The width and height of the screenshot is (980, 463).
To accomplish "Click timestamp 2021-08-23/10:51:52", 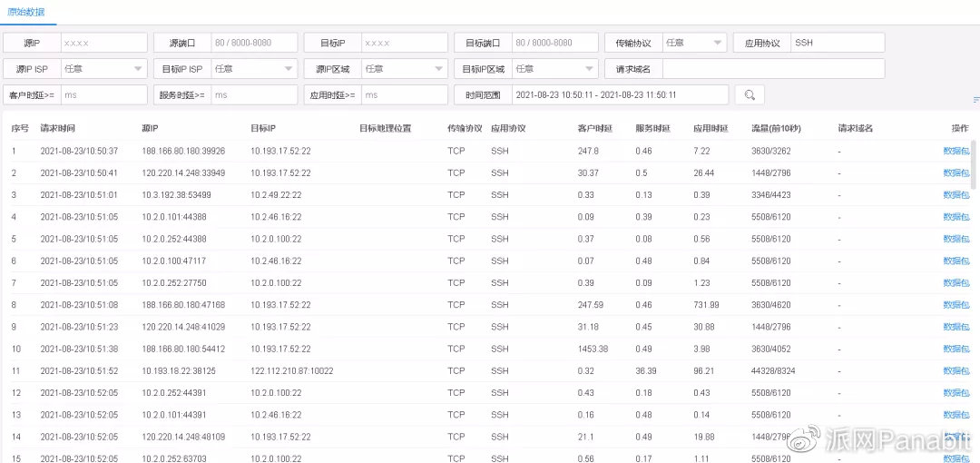I will tap(79, 370).
